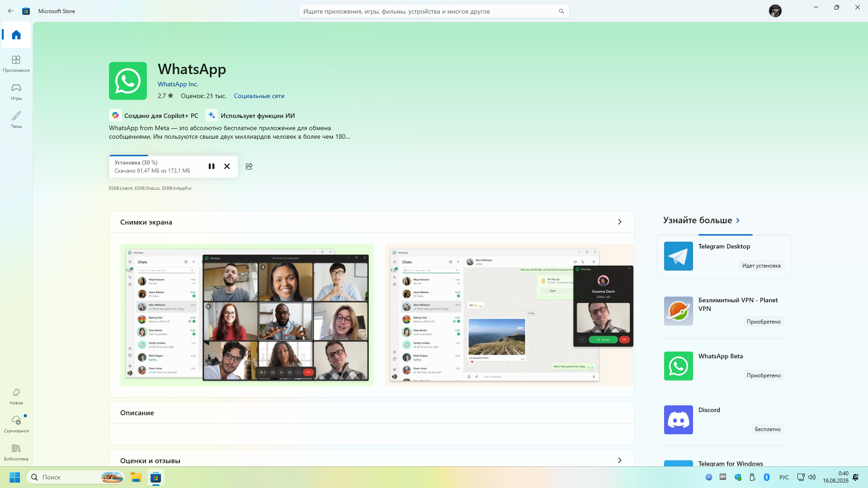Open the WhatsApp Inc. publisher link
This screenshot has width=868, height=488.
pyautogui.click(x=178, y=84)
